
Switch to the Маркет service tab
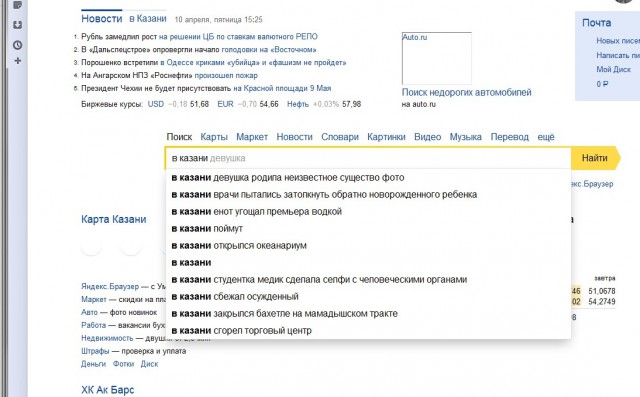[x=252, y=137]
